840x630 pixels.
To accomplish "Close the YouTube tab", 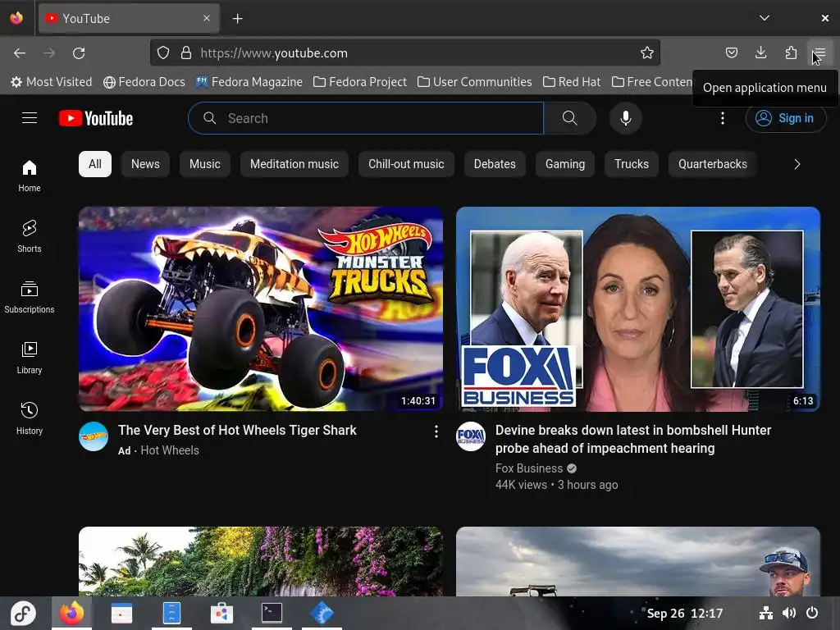I will click(x=207, y=18).
